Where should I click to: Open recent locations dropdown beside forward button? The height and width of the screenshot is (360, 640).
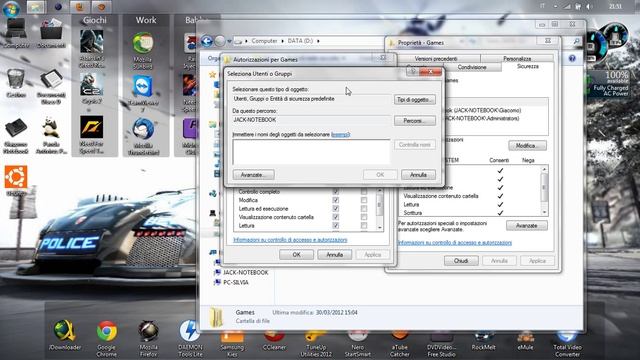[229, 41]
